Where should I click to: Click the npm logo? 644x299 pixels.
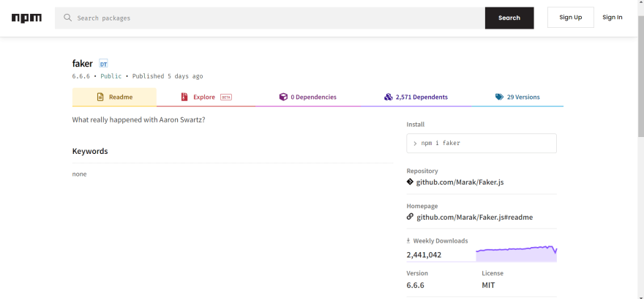tap(26, 18)
